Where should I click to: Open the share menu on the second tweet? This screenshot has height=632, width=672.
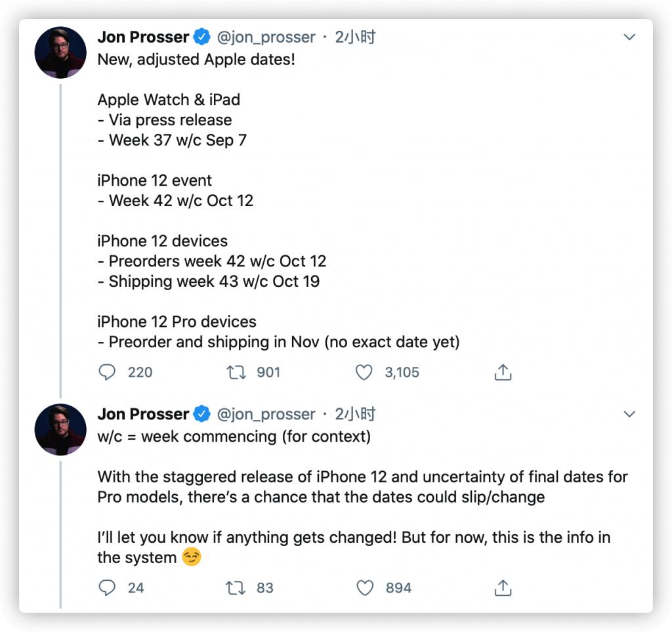[x=503, y=587]
